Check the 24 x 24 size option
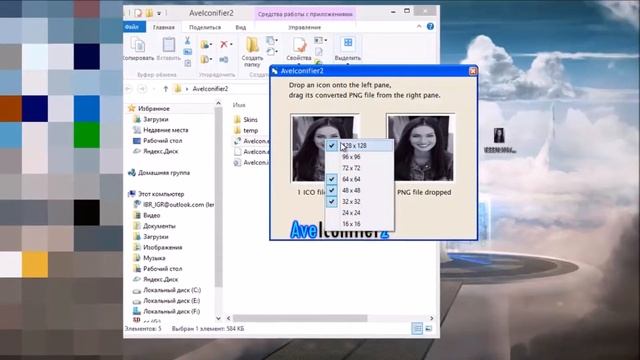 click(360, 213)
